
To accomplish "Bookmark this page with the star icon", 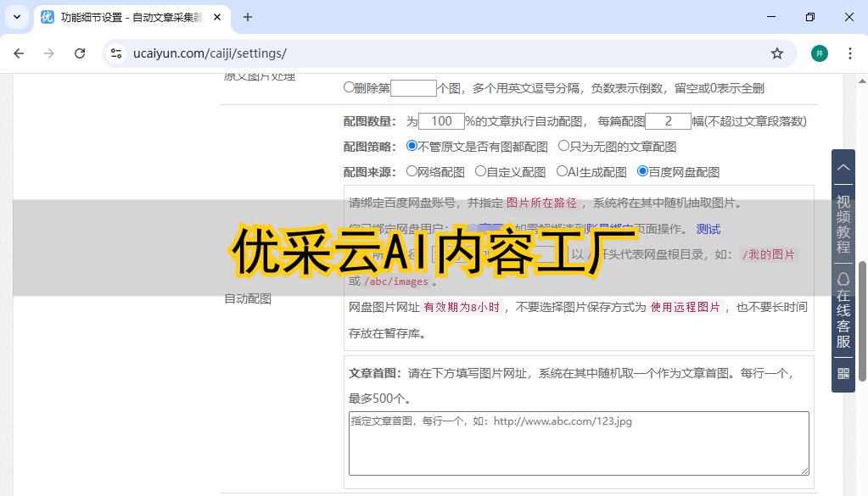I will [776, 53].
